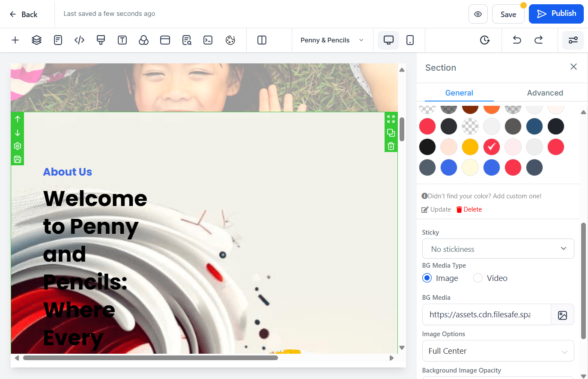Close the Section panel
This screenshot has height=379, width=588.
pyautogui.click(x=573, y=67)
